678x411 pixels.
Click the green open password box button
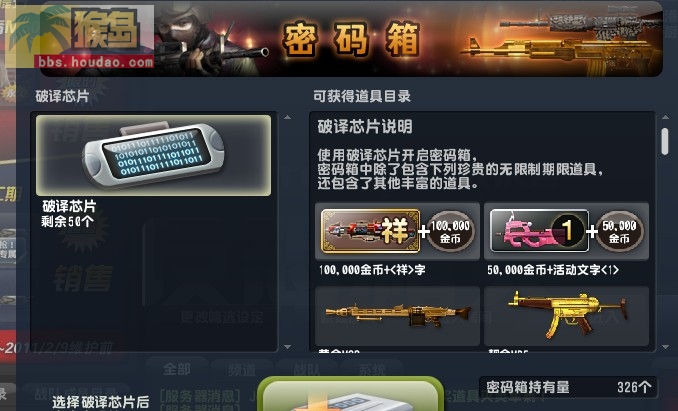351,394
